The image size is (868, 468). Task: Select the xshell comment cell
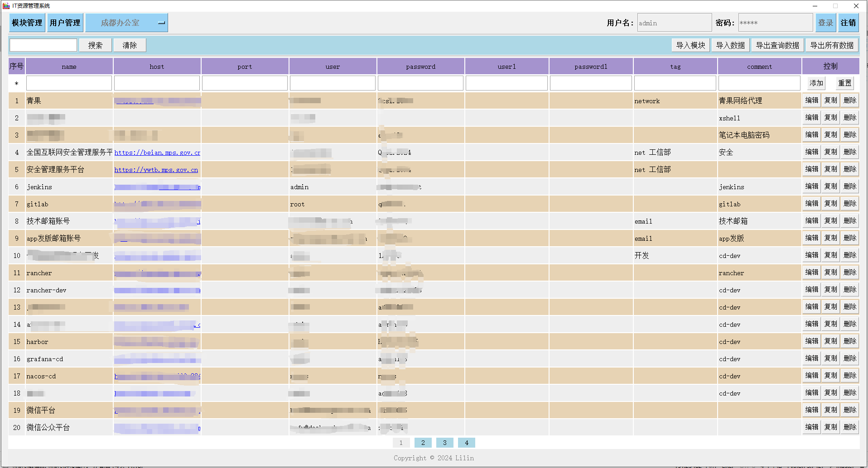(759, 118)
